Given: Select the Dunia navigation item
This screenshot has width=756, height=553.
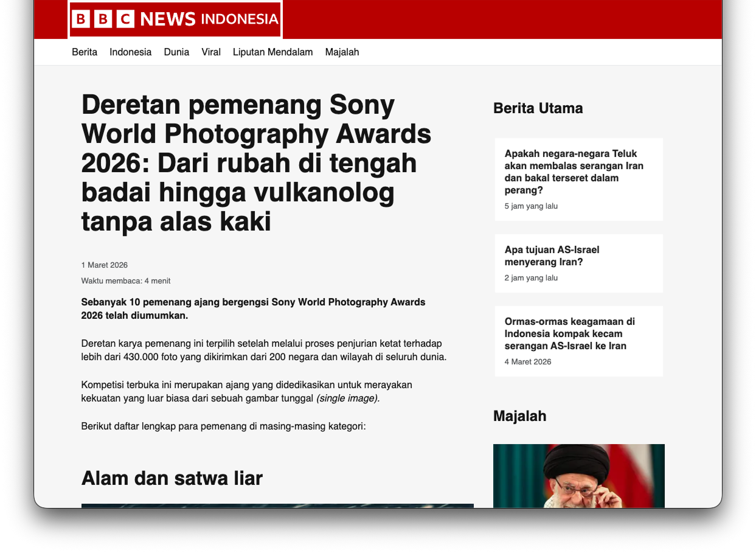Looking at the screenshot, I should click(176, 52).
